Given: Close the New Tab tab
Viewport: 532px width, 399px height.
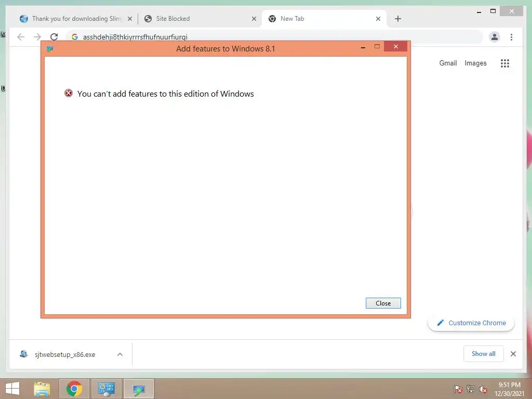Looking at the screenshot, I should point(378,19).
